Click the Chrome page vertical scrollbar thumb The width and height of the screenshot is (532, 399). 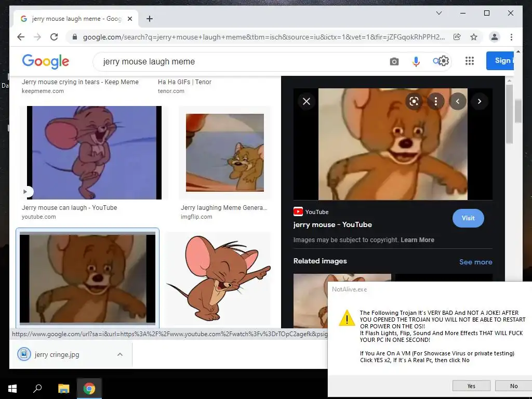518,111
